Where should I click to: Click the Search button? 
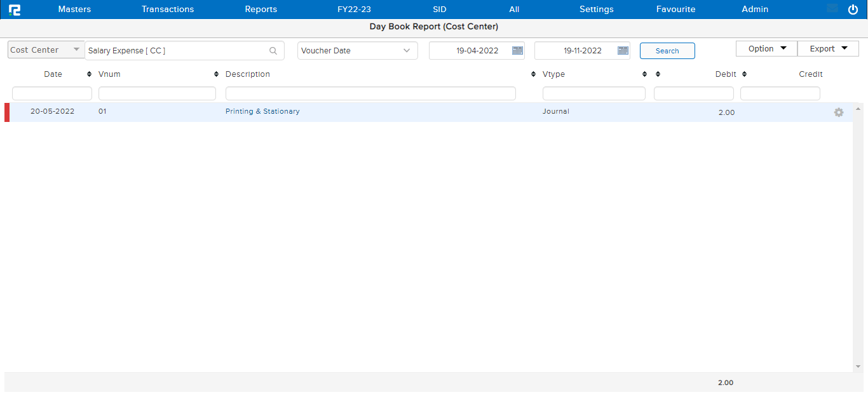(667, 50)
